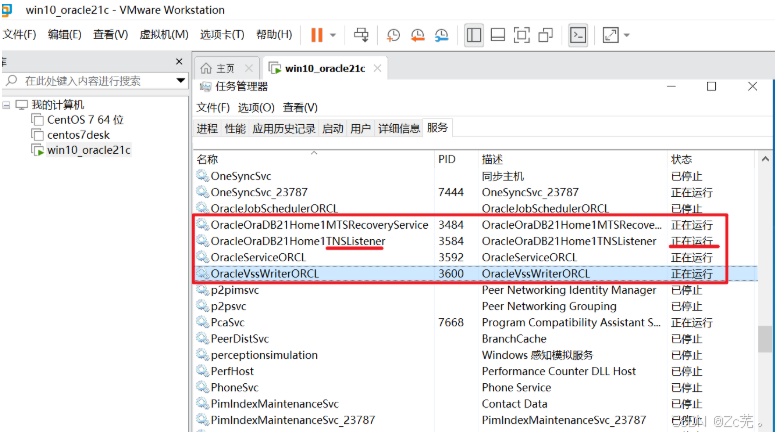Screen dimensions: 775x435
Task: Open Task Manager 查看(V) menu
Action: 300,108
